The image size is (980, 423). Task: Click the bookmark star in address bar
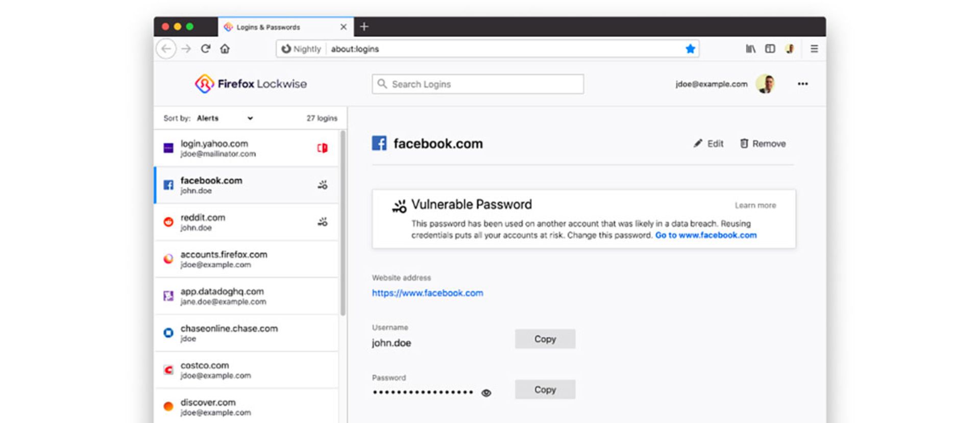click(690, 49)
